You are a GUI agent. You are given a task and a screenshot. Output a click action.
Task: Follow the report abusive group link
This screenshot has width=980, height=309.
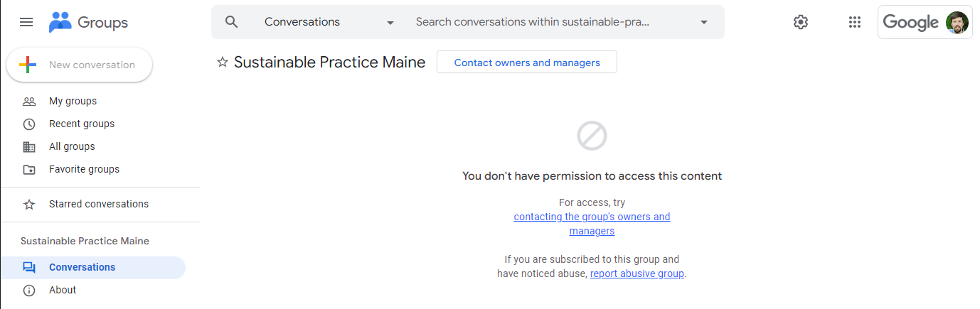637,273
